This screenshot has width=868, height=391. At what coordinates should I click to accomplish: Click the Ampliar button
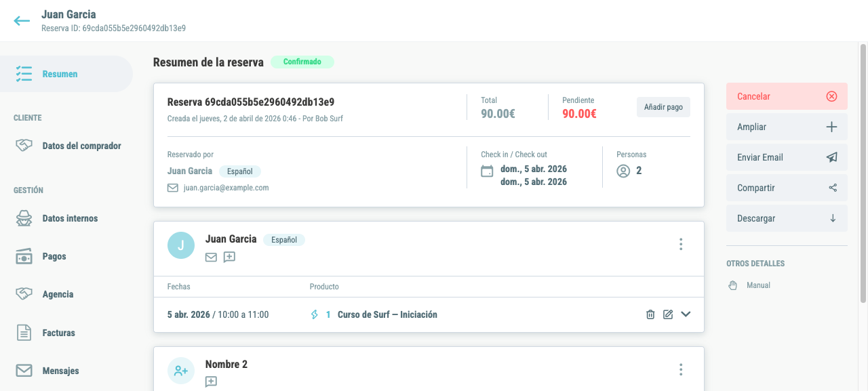coord(787,127)
